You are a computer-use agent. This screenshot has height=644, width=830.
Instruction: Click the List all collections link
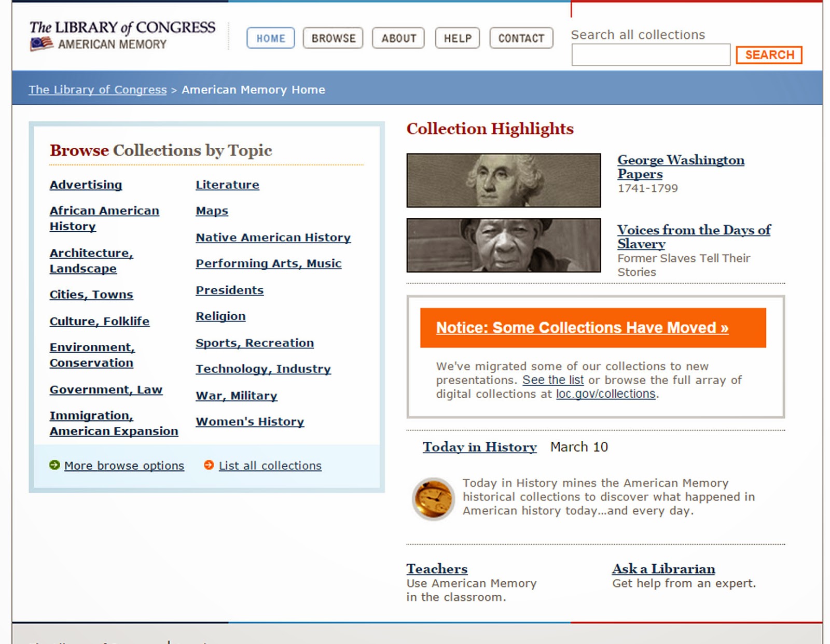[270, 466]
